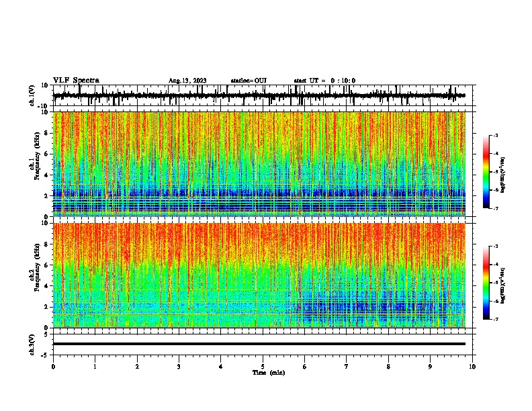
Task: Click the ch.1 color scale bar
Action: tap(486, 172)
